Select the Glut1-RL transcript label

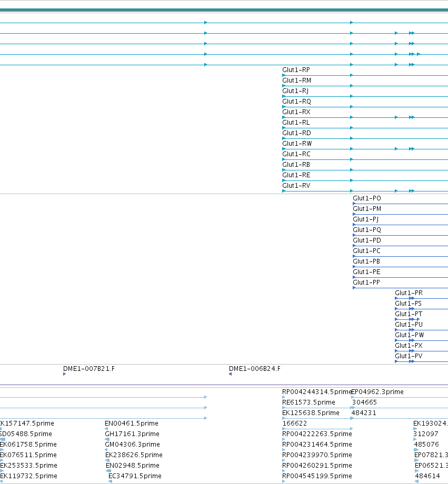click(296, 123)
